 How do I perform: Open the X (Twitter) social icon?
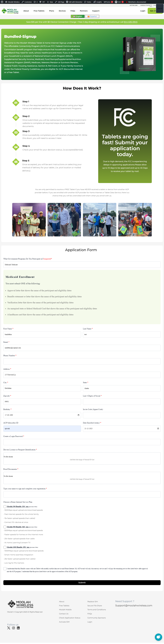click(x=9, y=628)
